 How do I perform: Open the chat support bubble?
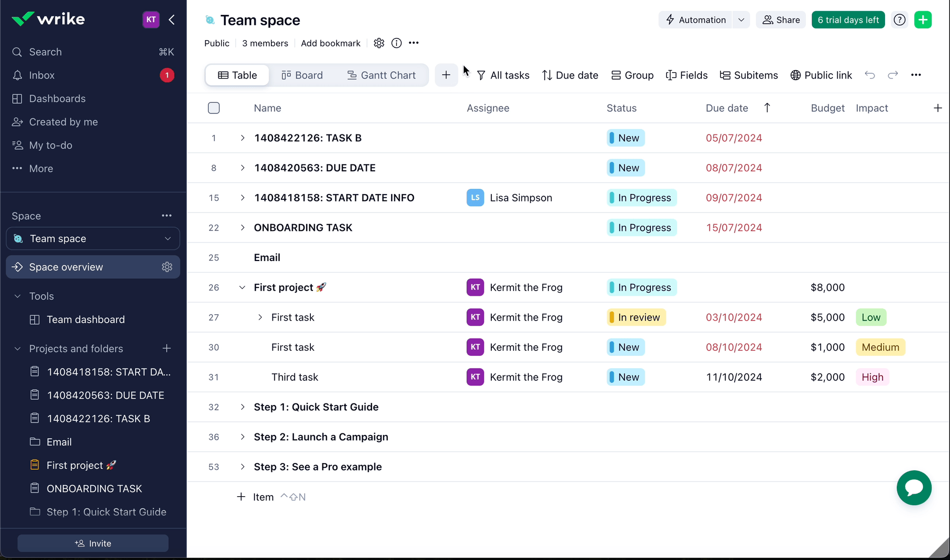pos(914,488)
